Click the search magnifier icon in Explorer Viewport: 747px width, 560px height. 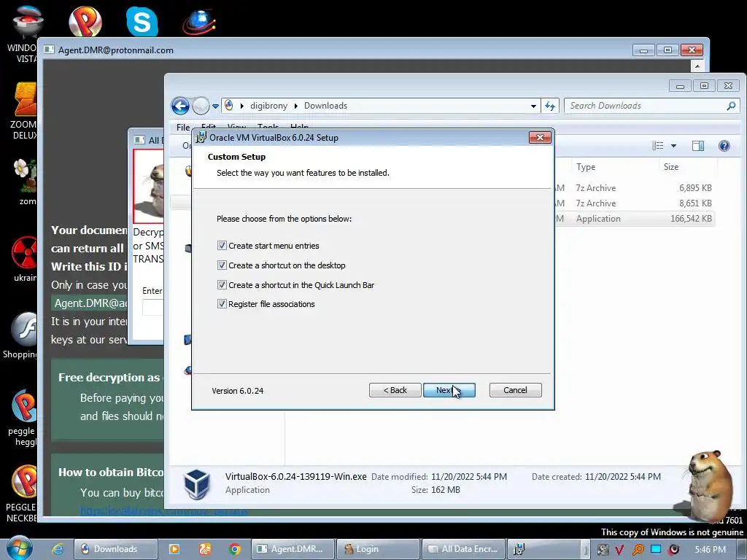731,106
